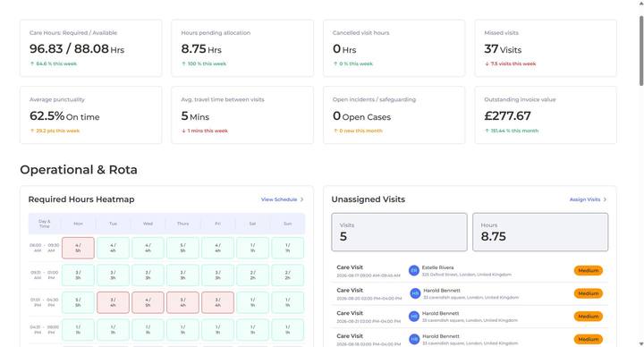Click the Day & Time header cell
The width and height of the screenshot is (644, 347).
[45, 224]
